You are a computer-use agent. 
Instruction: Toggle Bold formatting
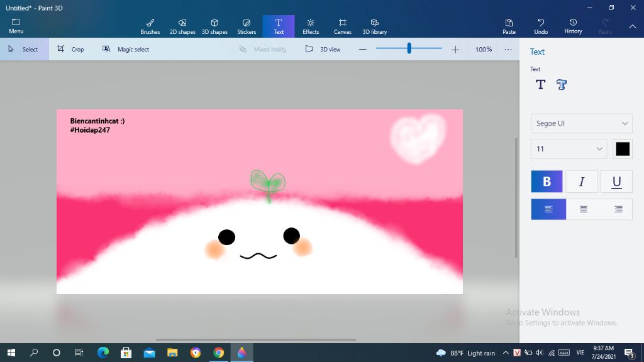pos(547,182)
